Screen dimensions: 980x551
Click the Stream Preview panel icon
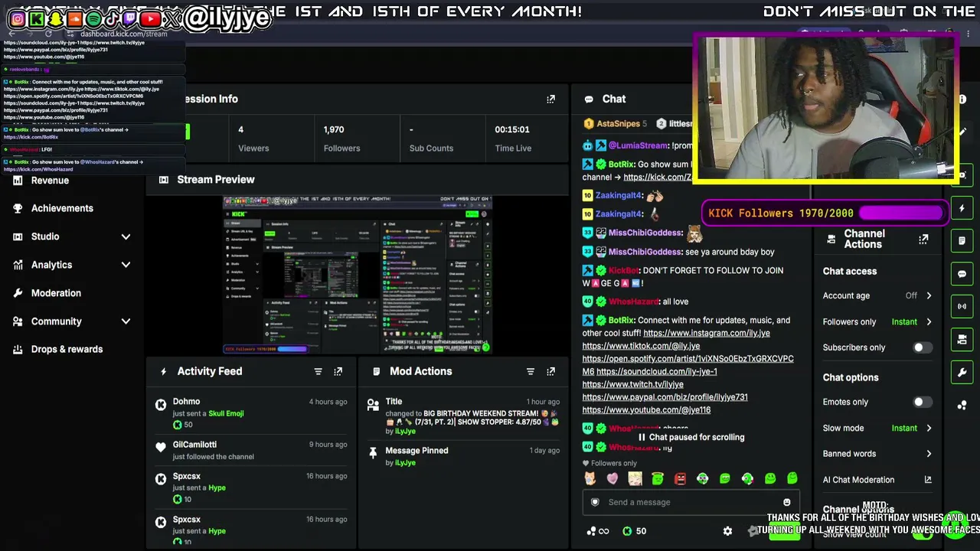163,180
